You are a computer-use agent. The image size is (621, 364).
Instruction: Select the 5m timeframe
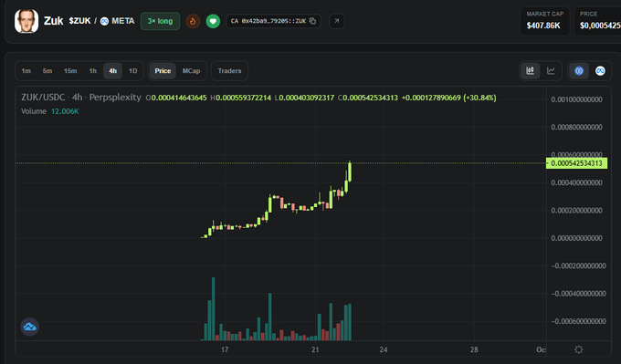click(47, 71)
